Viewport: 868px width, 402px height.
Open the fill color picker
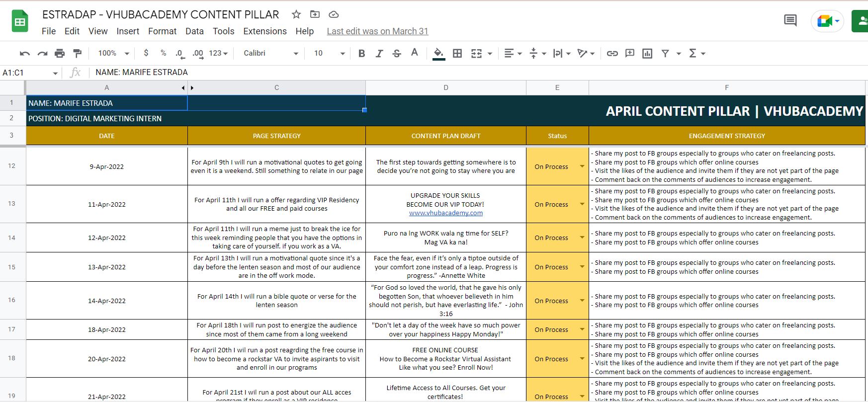(x=438, y=53)
